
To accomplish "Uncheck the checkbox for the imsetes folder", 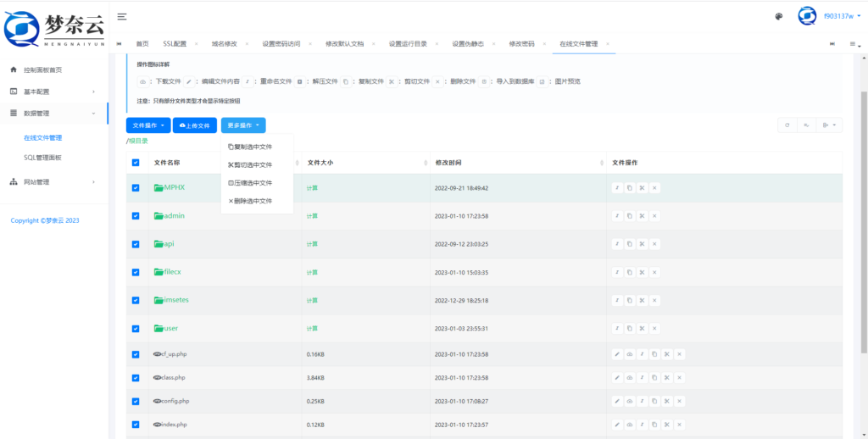I will click(x=136, y=300).
